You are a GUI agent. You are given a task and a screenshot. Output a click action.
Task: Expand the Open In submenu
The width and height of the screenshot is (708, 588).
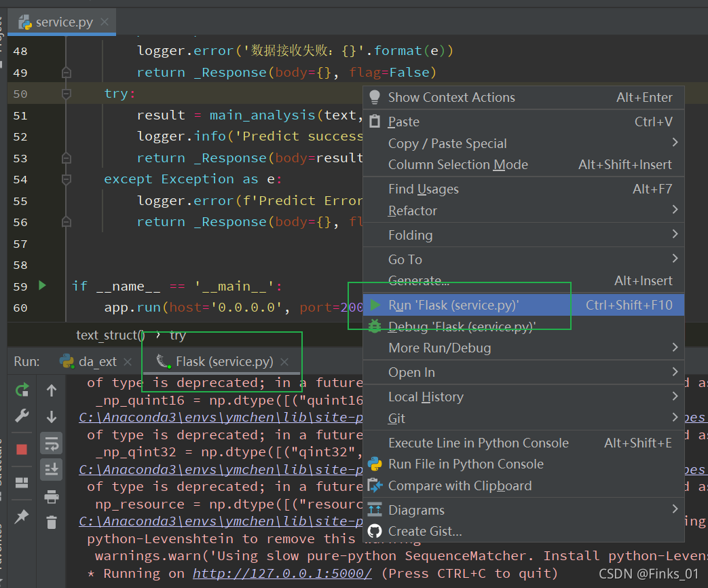(524, 373)
